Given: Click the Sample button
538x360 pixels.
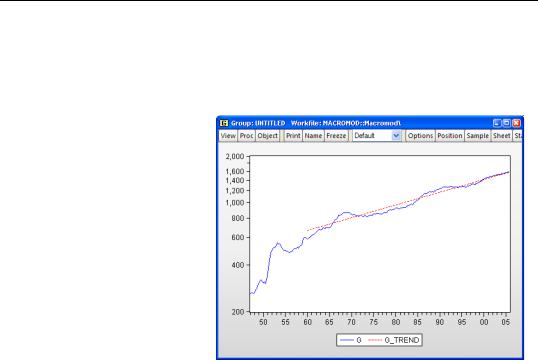Looking at the screenshot, I should 478,136.
